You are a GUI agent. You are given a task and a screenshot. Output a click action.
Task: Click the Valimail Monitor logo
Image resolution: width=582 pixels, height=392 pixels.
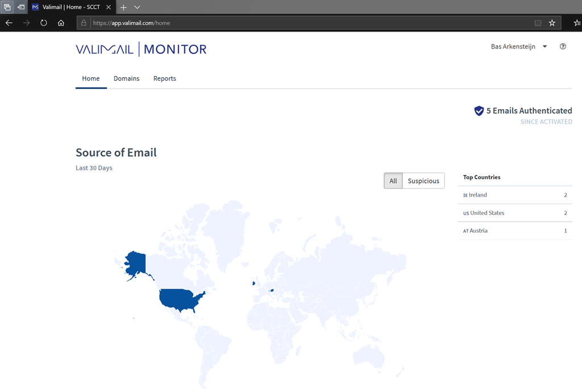[141, 49]
